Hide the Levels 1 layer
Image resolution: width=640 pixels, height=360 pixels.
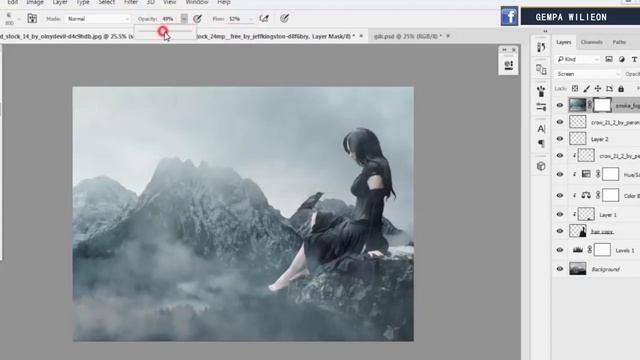click(x=560, y=250)
